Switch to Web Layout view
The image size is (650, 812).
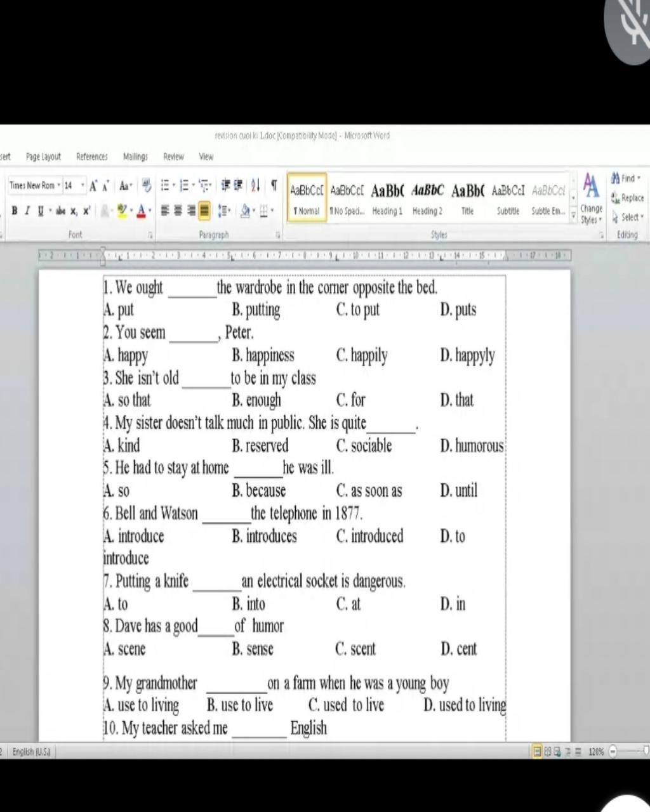[557, 752]
